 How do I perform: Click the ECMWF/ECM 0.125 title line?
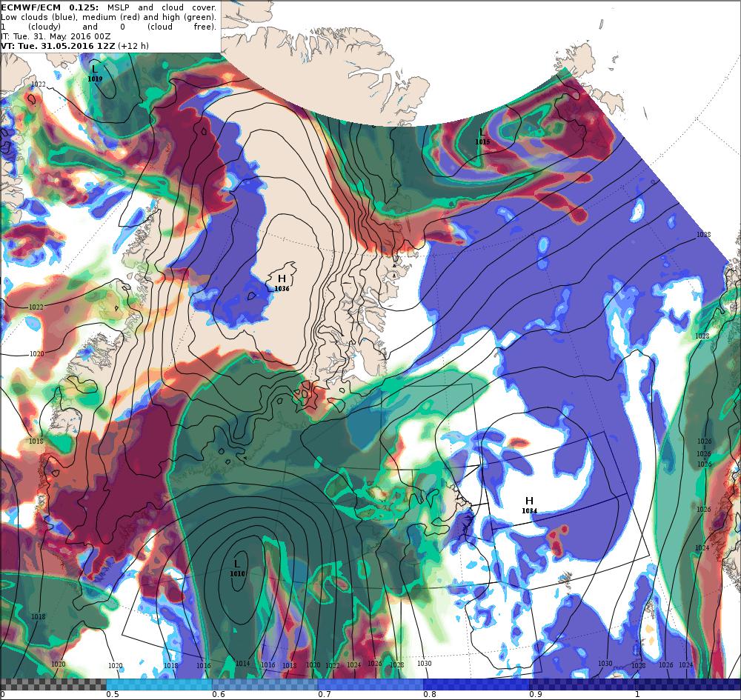(x=108, y=7)
